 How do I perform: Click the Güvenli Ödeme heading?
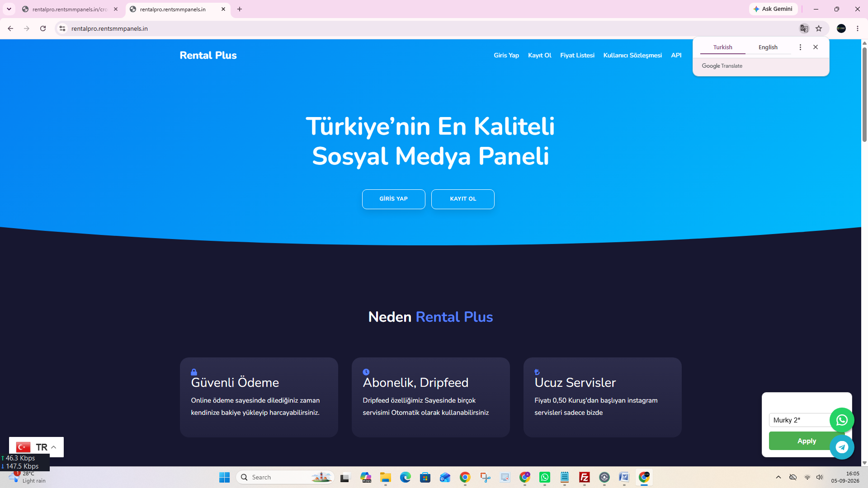point(235,383)
